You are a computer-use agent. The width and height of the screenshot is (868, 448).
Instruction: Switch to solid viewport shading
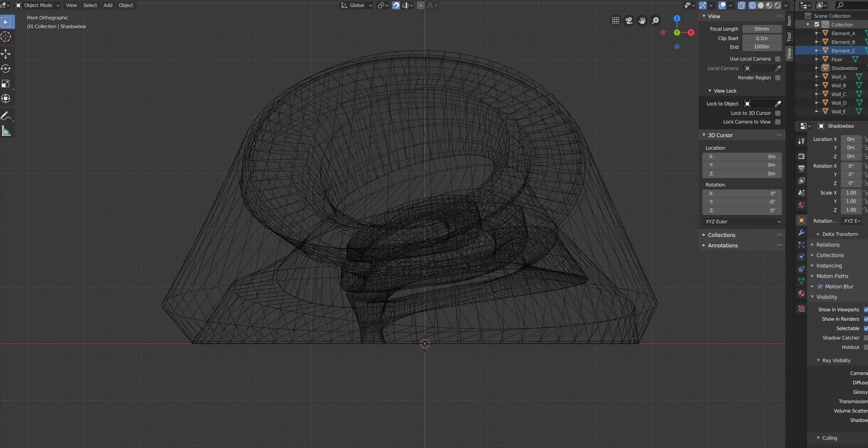click(761, 5)
